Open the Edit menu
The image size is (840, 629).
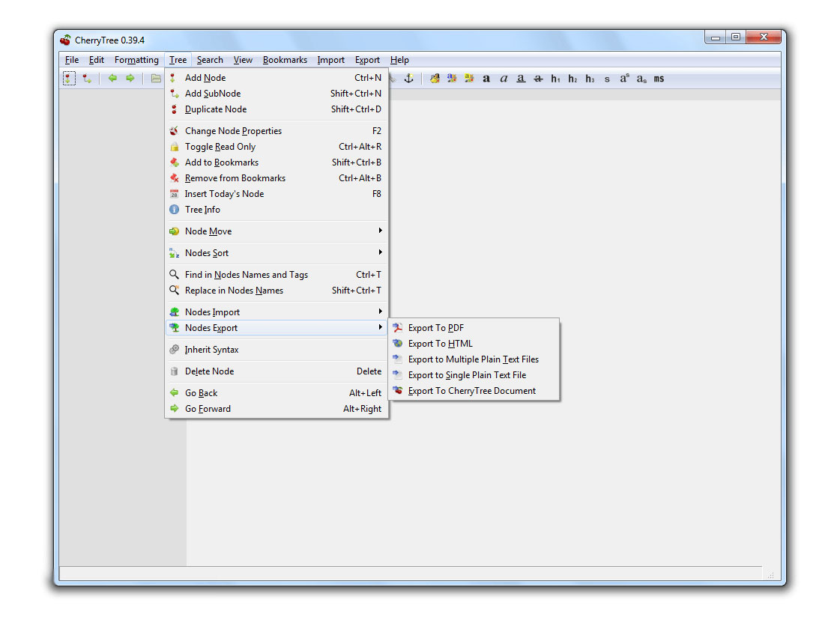coord(97,60)
